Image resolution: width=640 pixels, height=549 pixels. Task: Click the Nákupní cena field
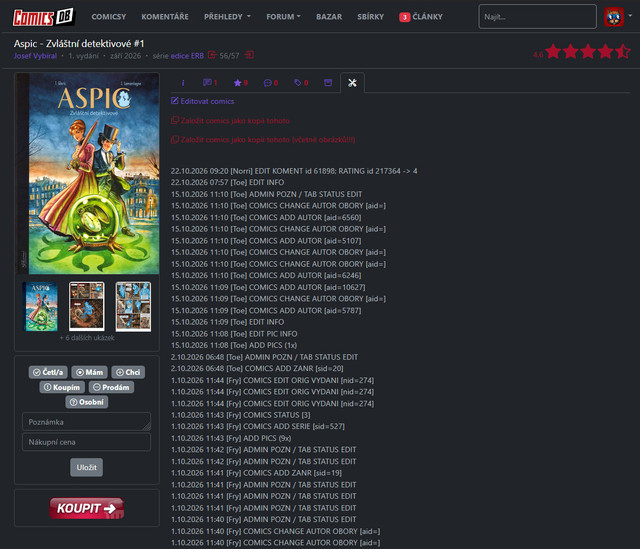click(x=87, y=442)
